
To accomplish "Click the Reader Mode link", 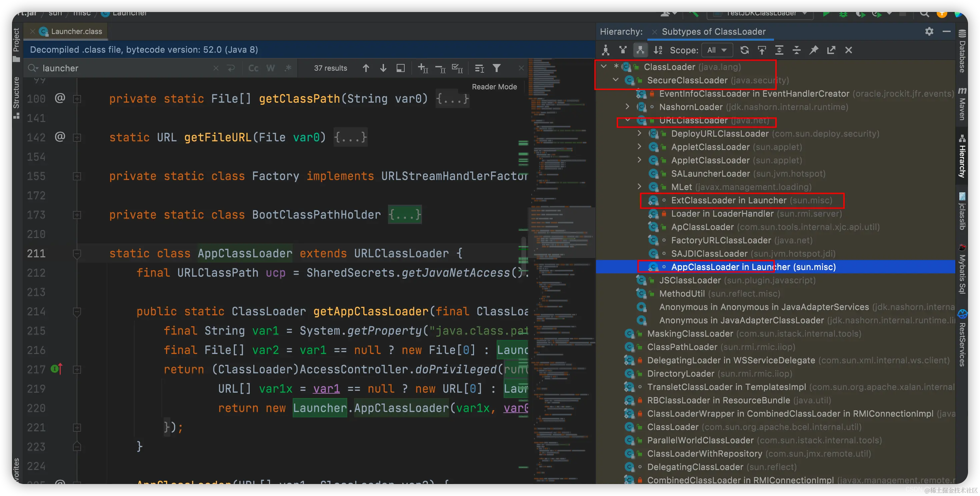I will point(494,87).
